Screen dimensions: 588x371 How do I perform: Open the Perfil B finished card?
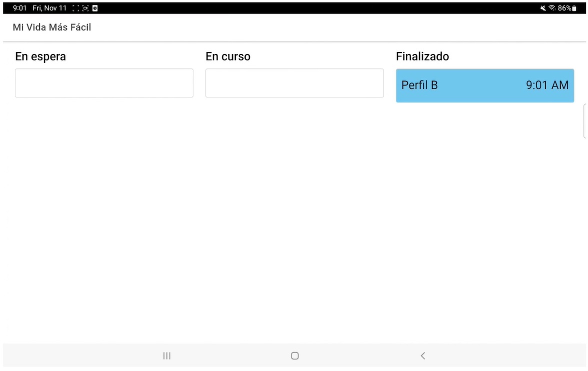pos(485,85)
